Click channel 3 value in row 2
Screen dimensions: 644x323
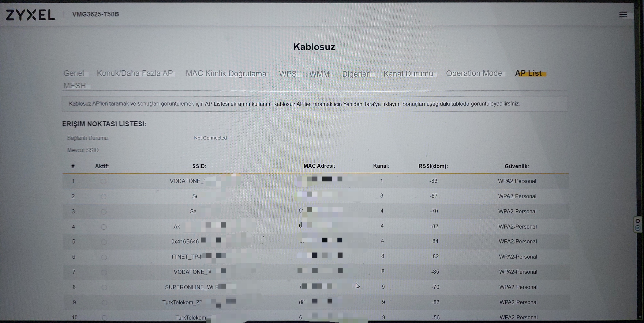point(381,196)
